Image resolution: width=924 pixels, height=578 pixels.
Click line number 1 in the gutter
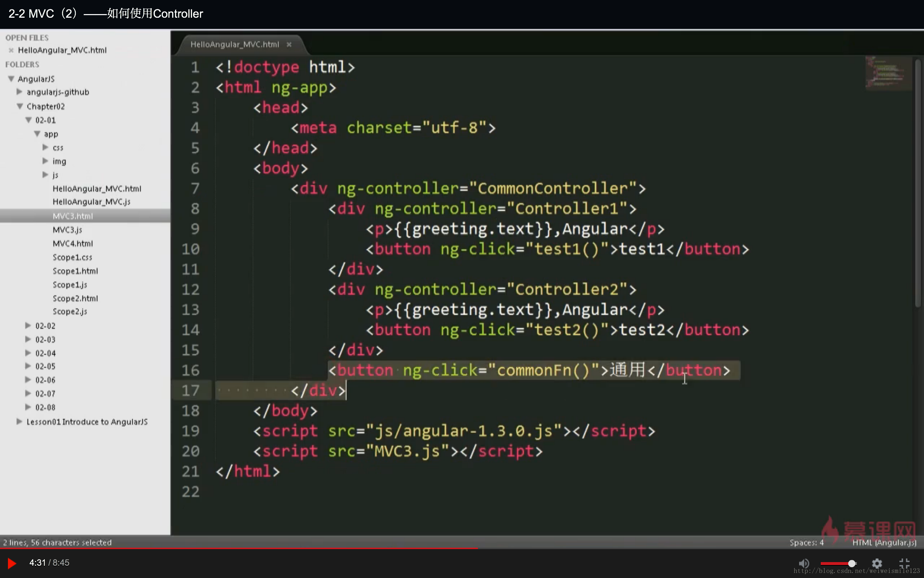[x=195, y=67]
